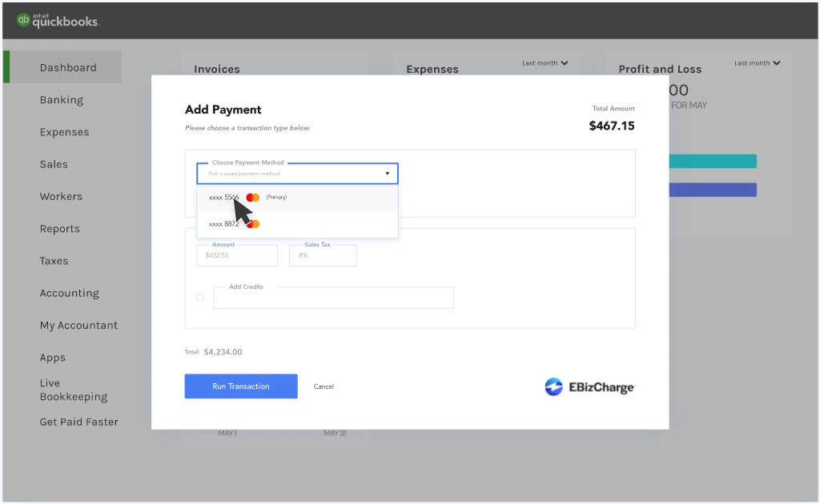This screenshot has height=504, width=820.
Task: Open Get Paid Faster item
Action: pos(79,422)
